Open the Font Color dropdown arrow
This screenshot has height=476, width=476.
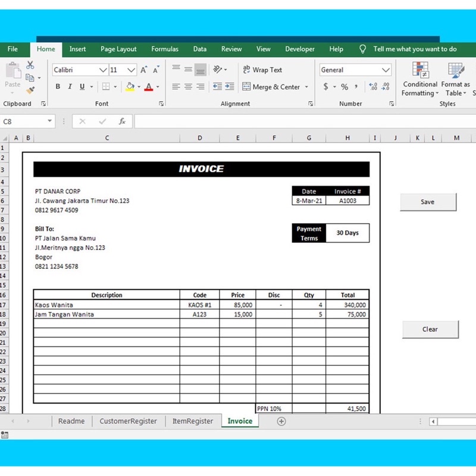[x=158, y=87]
